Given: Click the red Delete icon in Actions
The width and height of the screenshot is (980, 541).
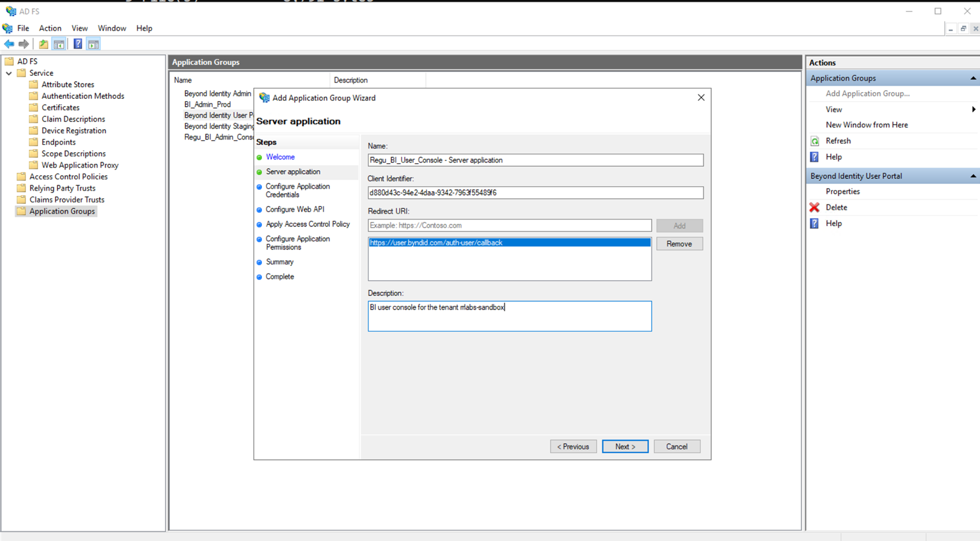Looking at the screenshot, I should pyautogui.click(x=815, y=207).
